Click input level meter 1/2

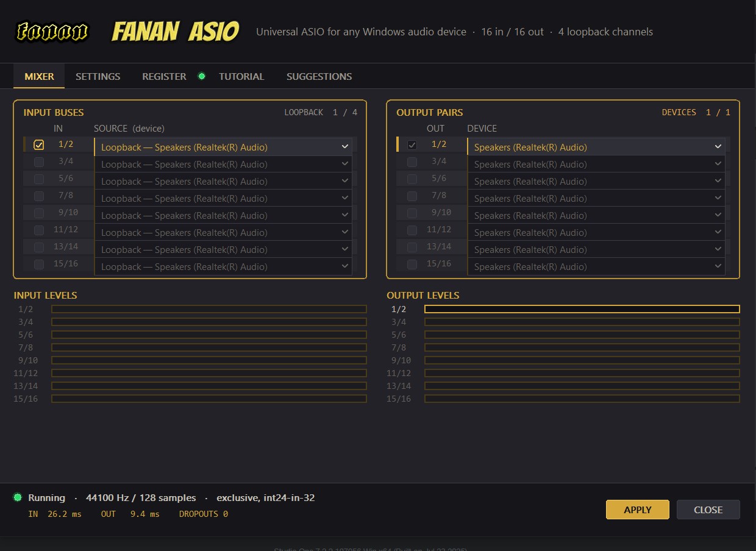[209, 309]
